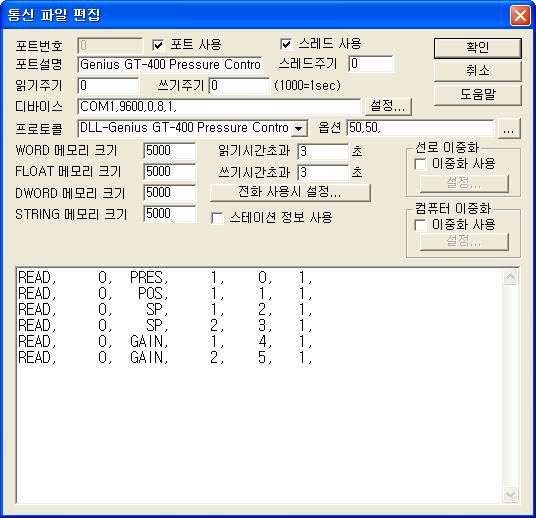Enable 선로 이중화 사용 checkbox
536x518 pixels.
pyautogui.click(x=420, y=164)
